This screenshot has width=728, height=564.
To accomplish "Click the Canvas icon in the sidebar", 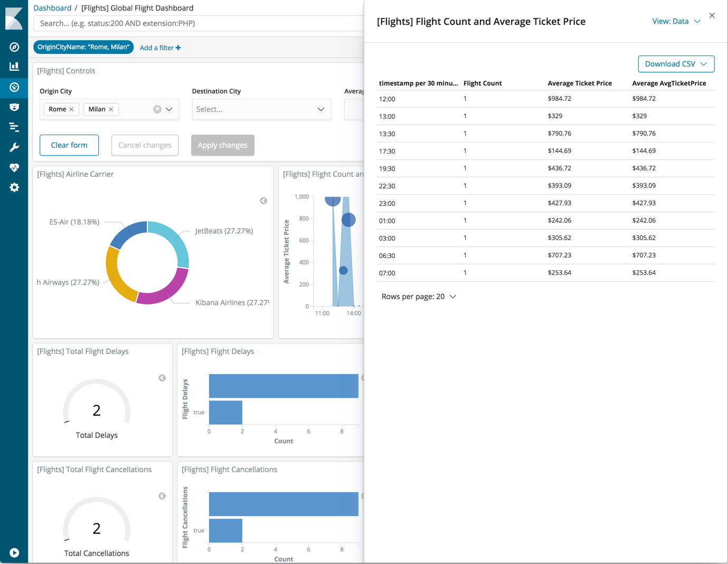I will (x=14, y=107).
